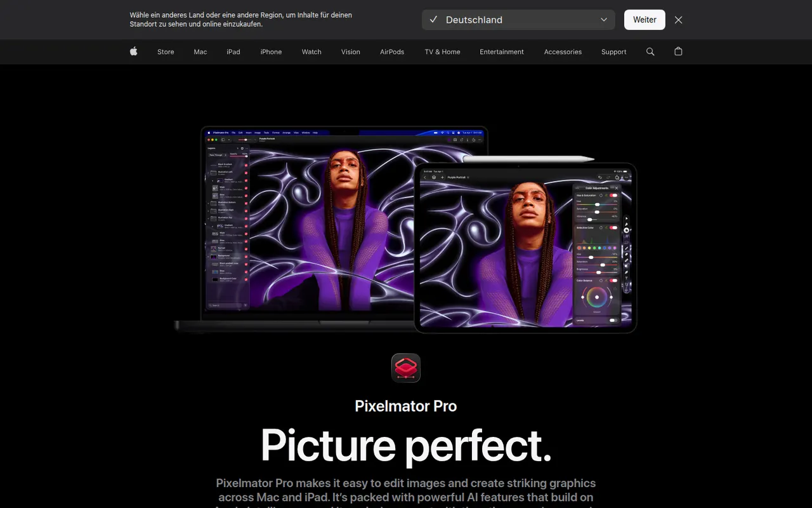
Task: Open the Store menu item
Action: click(166, 52)
